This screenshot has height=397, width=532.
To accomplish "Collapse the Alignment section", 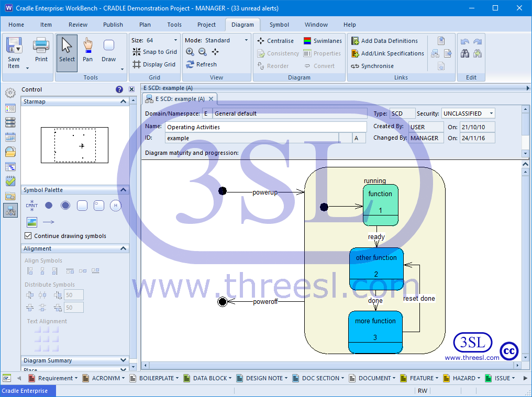I will 123,248.
